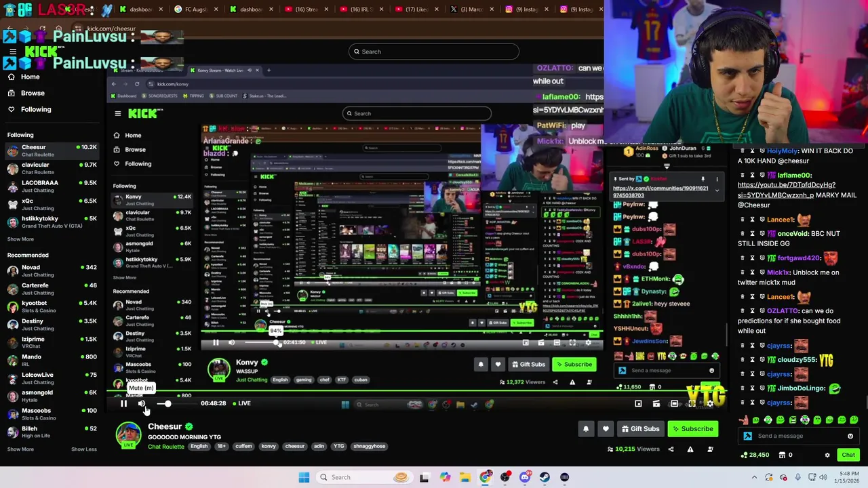Image resolution: width=868 pixels, height=488 pixels.
Task: Open Steam from the taskbar
Action: coord(545,477)
